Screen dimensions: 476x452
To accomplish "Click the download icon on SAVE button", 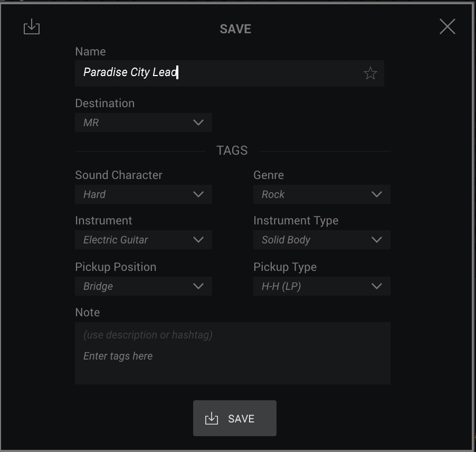I will tap(212, 418).
